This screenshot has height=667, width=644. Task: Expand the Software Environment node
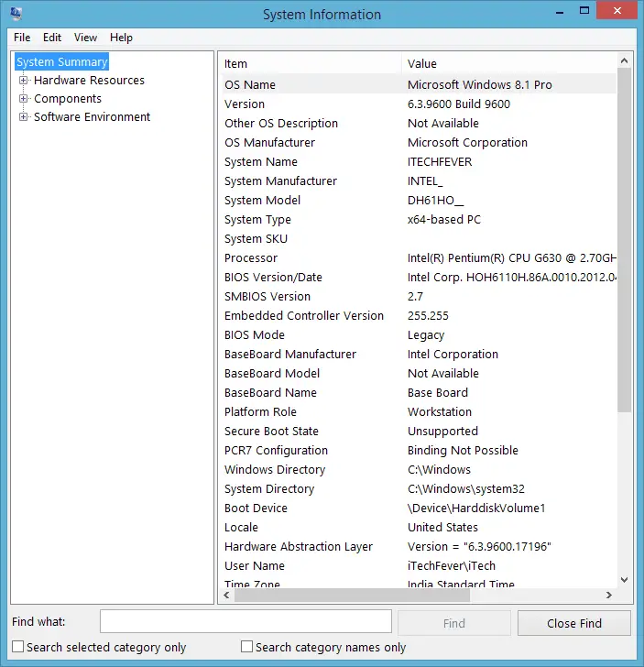click(x=24, y=116)
